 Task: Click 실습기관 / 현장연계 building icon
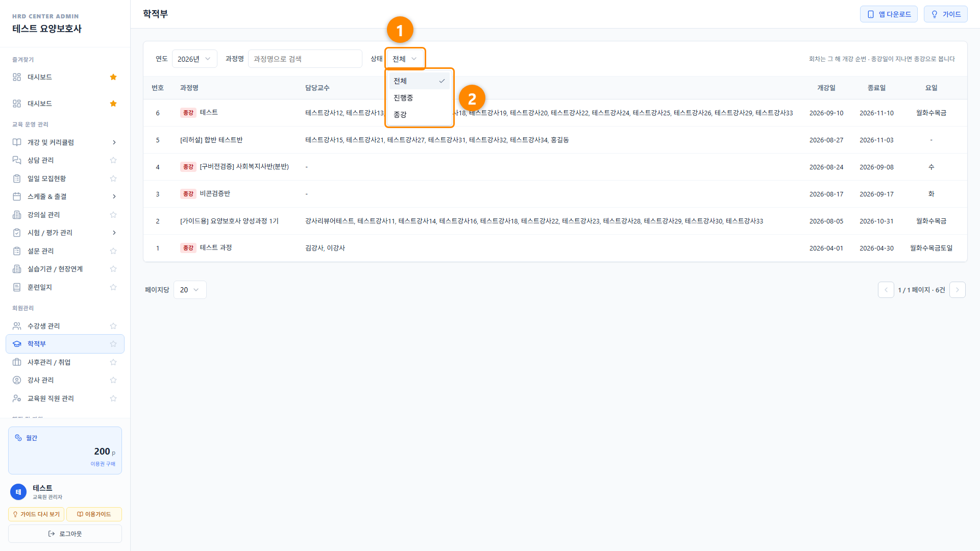pyautogui.click(x=17, y=269)
